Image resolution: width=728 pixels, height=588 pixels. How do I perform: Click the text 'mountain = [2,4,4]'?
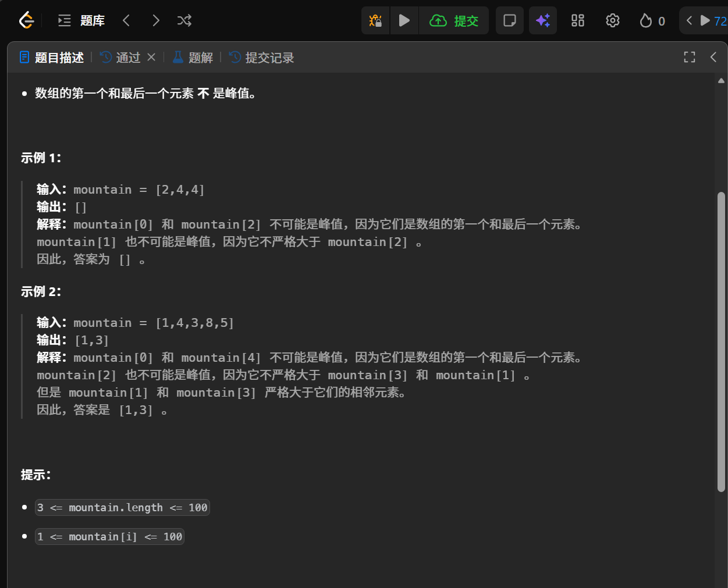pos(139,190)
